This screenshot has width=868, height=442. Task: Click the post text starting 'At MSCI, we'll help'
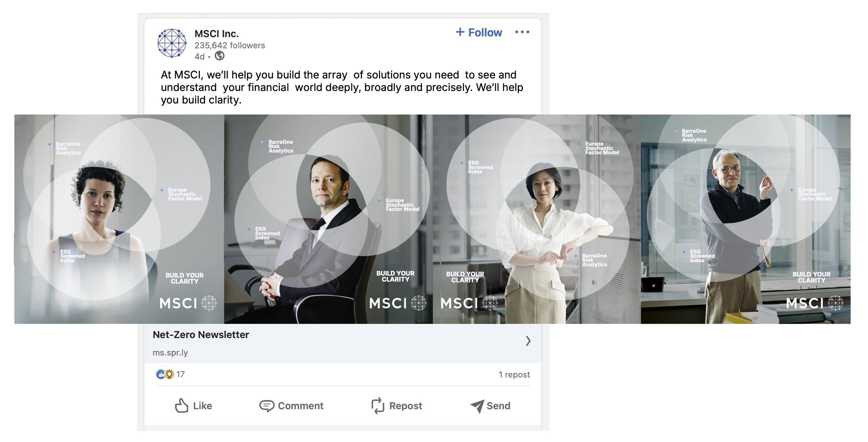(342, 87)
